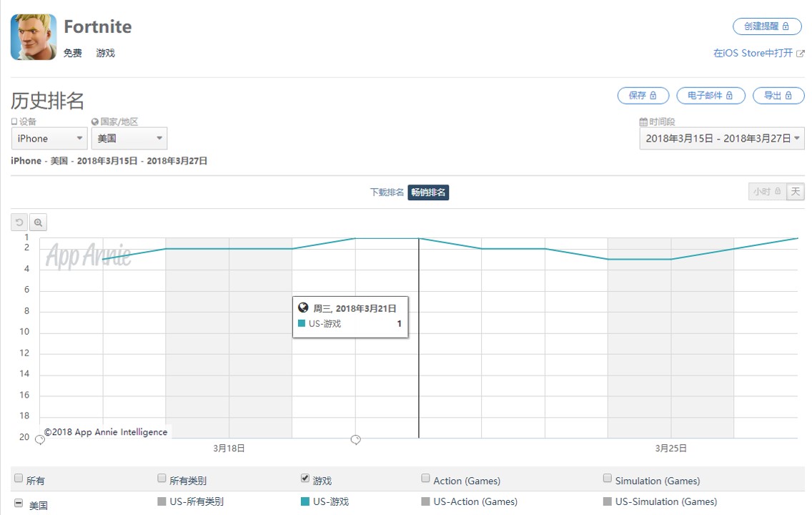
Task: Toggle the 所有 checkbox
Action: [x=19, y=478]
